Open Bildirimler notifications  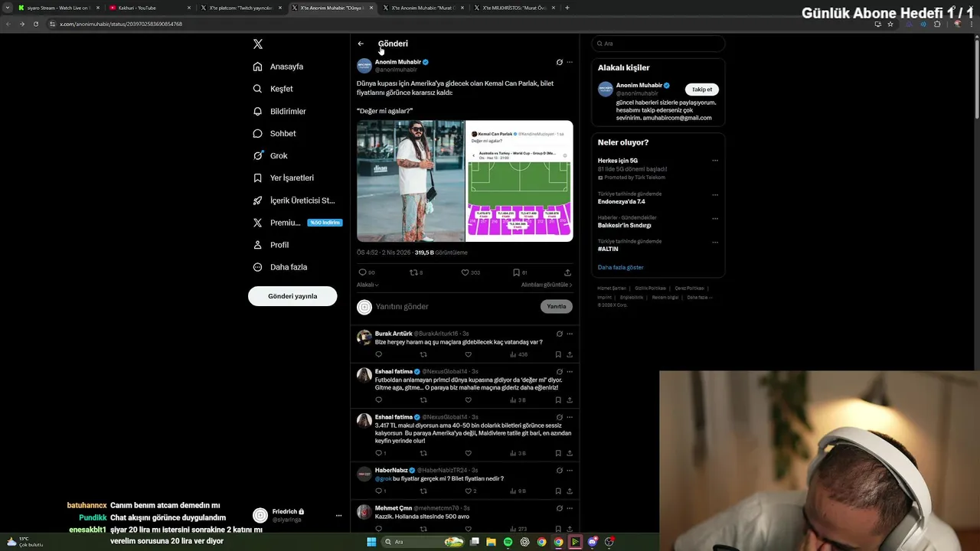279,111
